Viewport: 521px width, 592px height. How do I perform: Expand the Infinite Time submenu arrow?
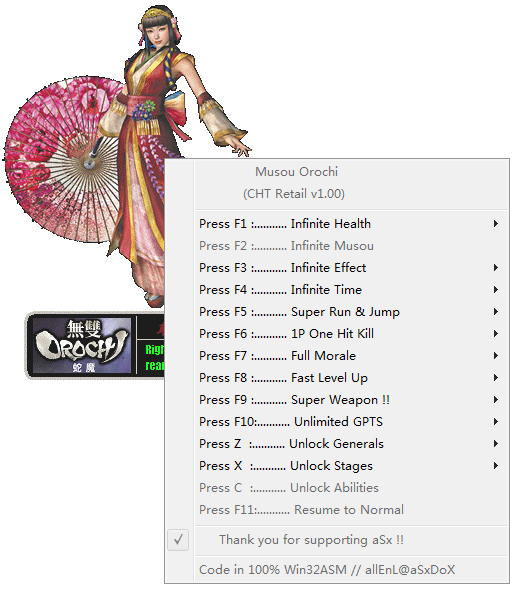[496, 290]
